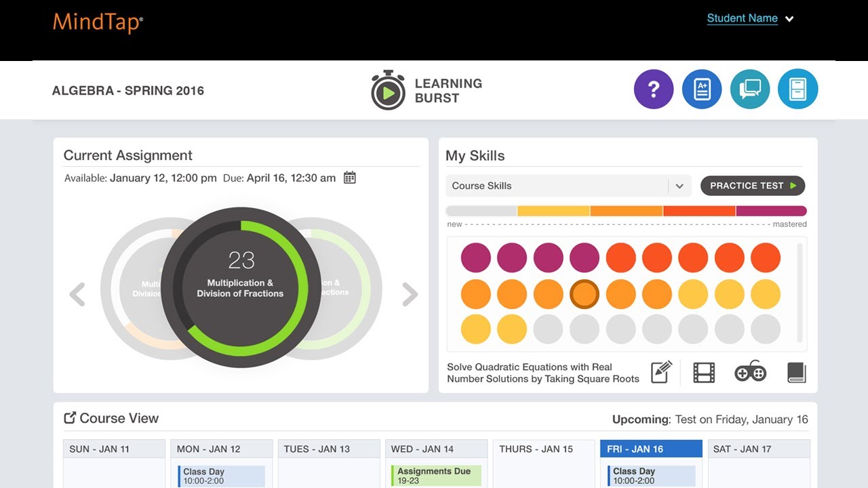Select the THURS - JAN 15 day header

point(543,449)
